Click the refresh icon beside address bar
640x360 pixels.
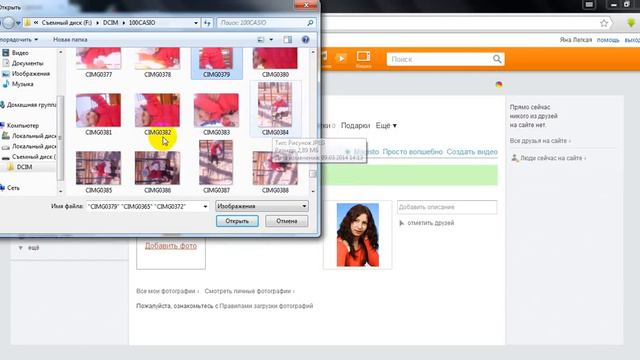pos(207,23)
